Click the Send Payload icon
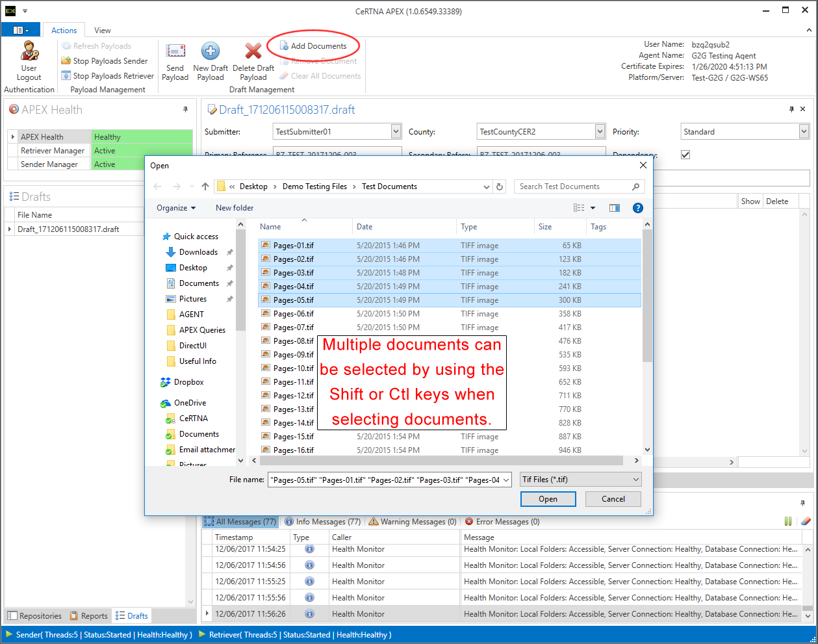 (175, 51)
